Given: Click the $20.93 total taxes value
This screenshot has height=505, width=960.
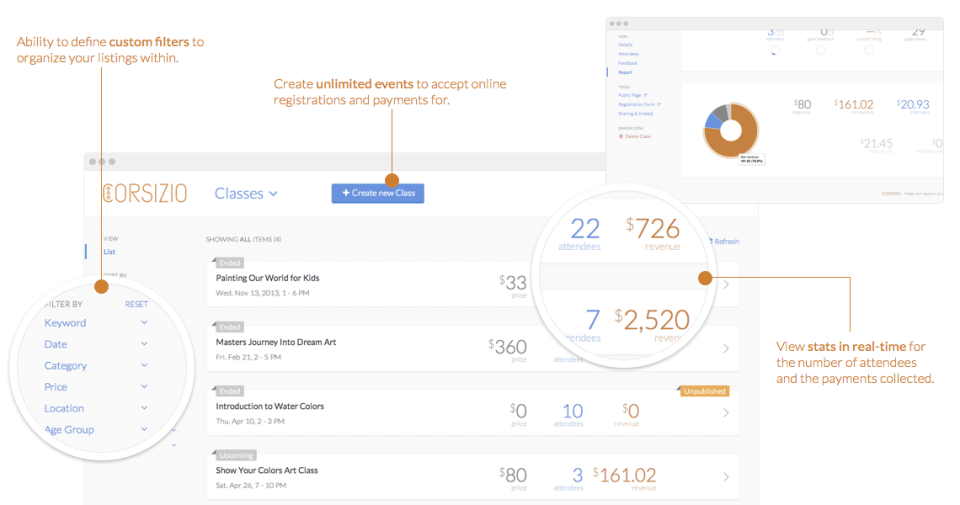Looking at the screenshot, I should [913, 105].
